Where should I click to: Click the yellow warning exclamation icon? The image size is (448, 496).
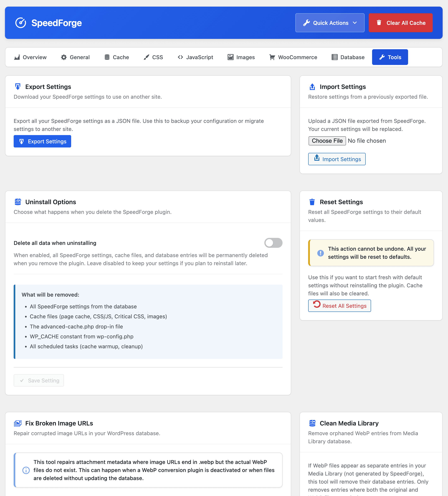[x=320, y=253]
